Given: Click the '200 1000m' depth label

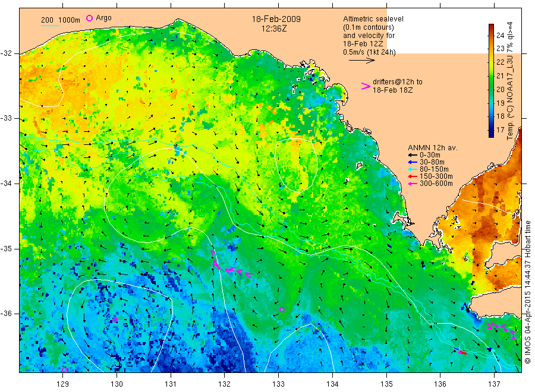Looking at the screenshot, I should (61, 20).
